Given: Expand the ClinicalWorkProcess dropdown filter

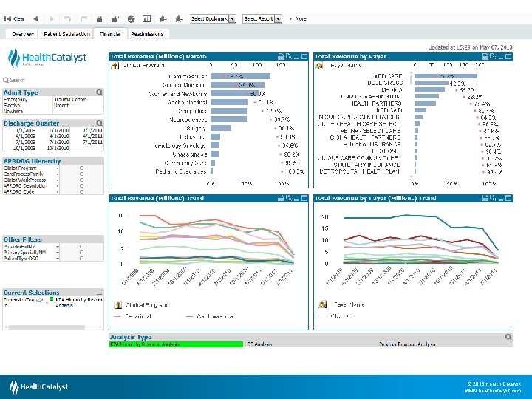Looking at the screenshot, I should point(58,180).
